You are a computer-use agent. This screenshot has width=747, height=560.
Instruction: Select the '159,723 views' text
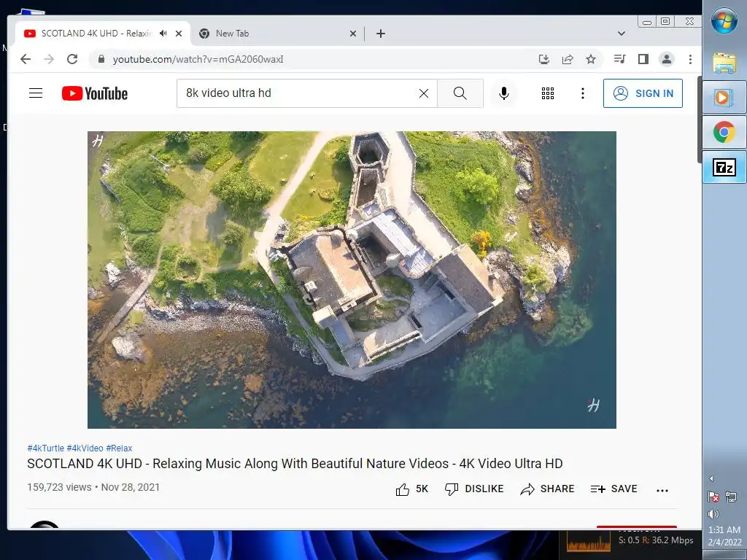59,487
